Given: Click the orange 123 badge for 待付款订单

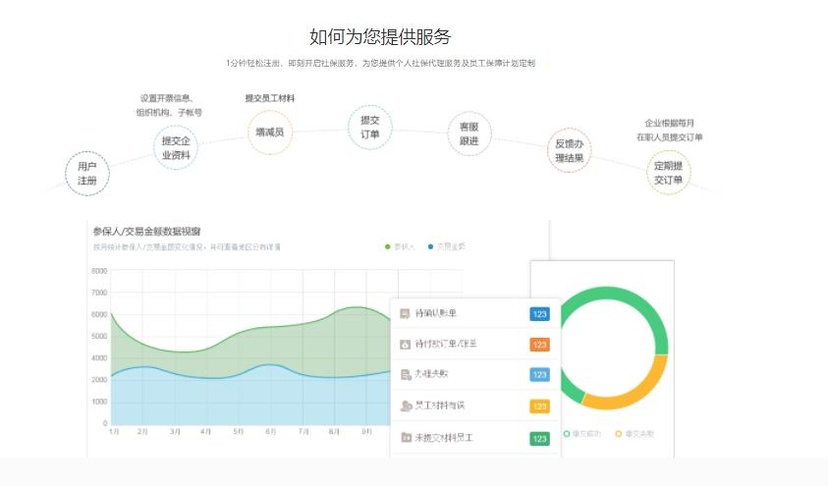Looking at the screenshot, I should coord(539,345).
